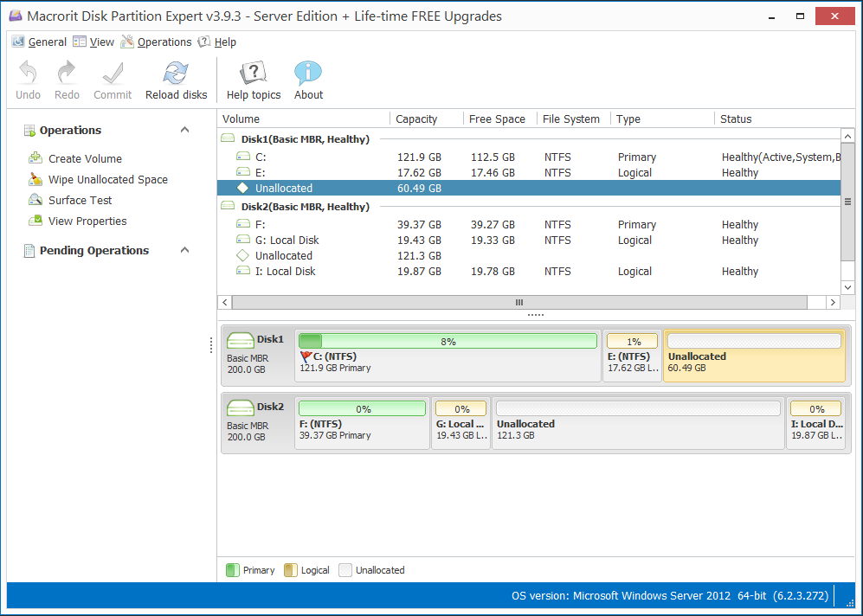Click the I: Local Disk drive icon
Viewport: 863px width, 616px height.
click(243, 271)
